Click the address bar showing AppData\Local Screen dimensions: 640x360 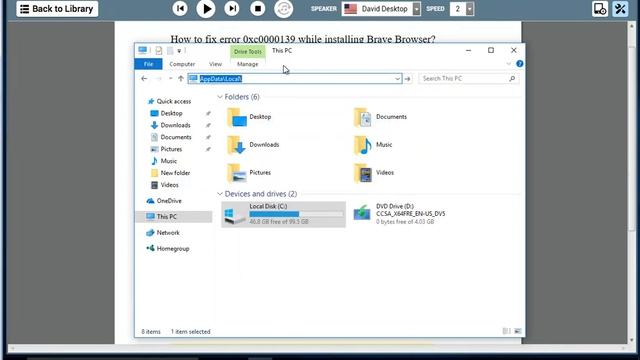(294, 78)
